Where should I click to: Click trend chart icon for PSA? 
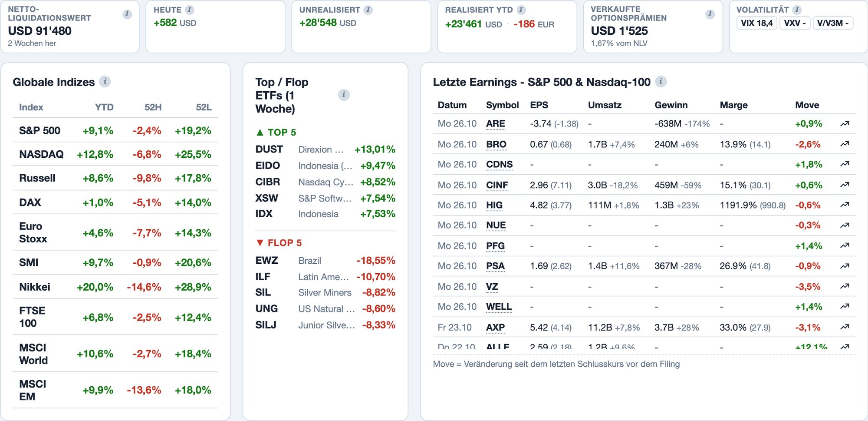point(845,266)
